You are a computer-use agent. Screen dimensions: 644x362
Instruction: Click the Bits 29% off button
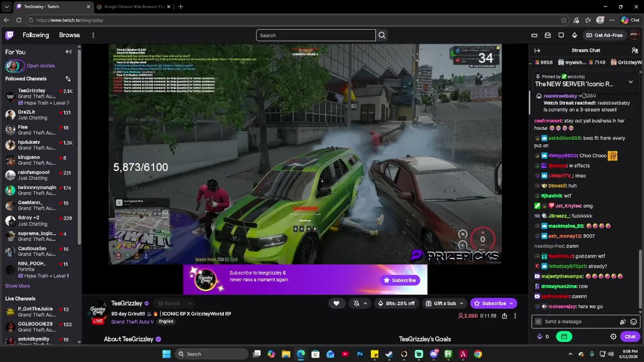click(x=396, y=303)
